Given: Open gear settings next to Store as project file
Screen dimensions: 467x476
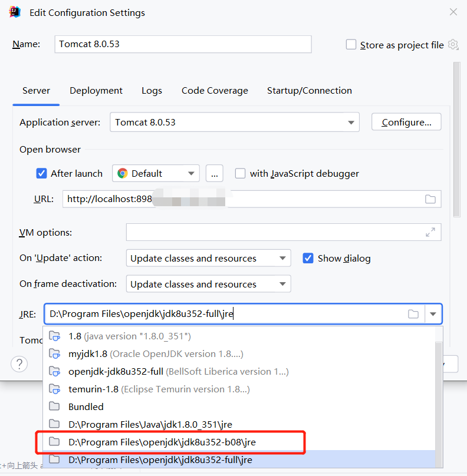Looking at the screenshot, I should 453,45.
